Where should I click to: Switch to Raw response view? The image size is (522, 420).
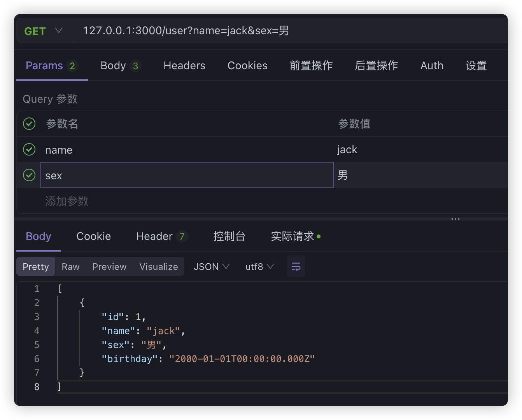70,266
